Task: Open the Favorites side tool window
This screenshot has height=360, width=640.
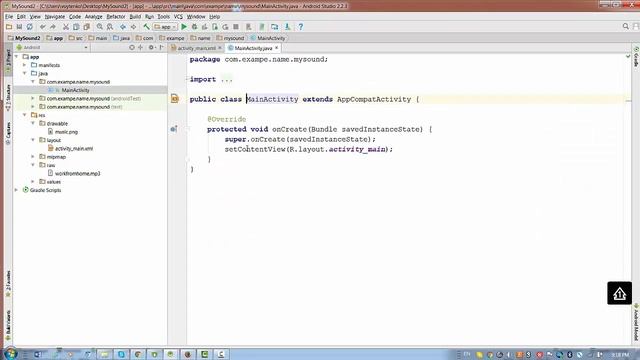Action: [8, 284]
